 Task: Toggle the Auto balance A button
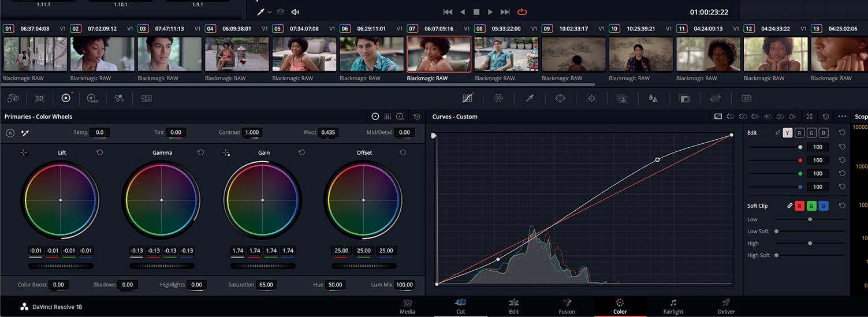click(10, 133)
